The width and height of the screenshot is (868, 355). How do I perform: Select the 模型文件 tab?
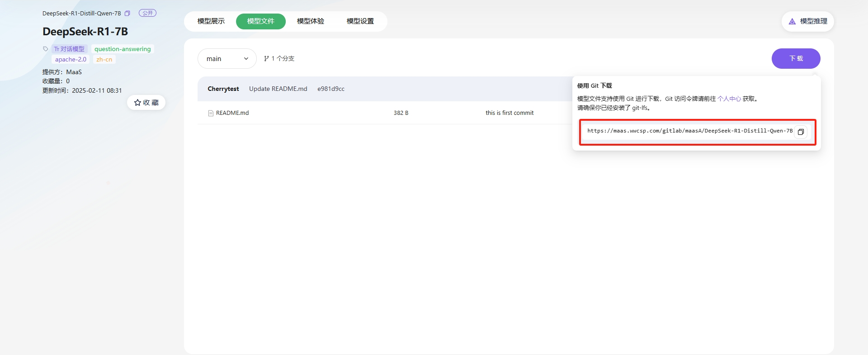[261, 21]
